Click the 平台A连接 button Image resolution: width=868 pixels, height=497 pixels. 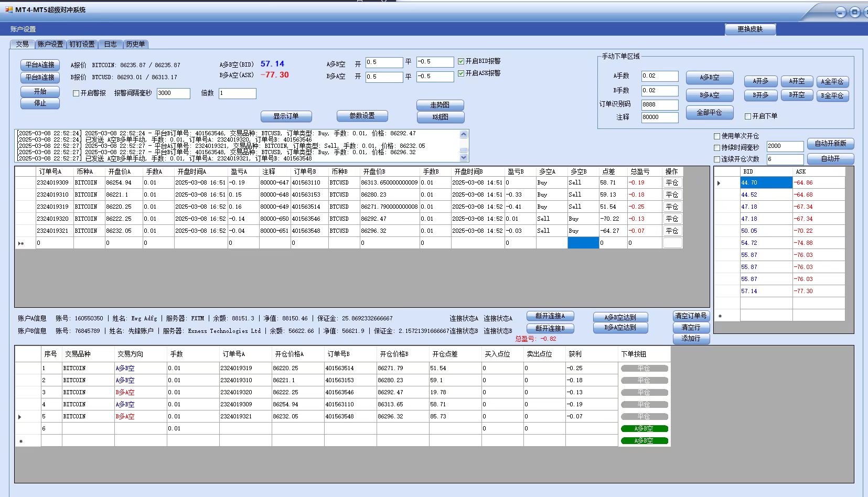(x=40, y=65)
